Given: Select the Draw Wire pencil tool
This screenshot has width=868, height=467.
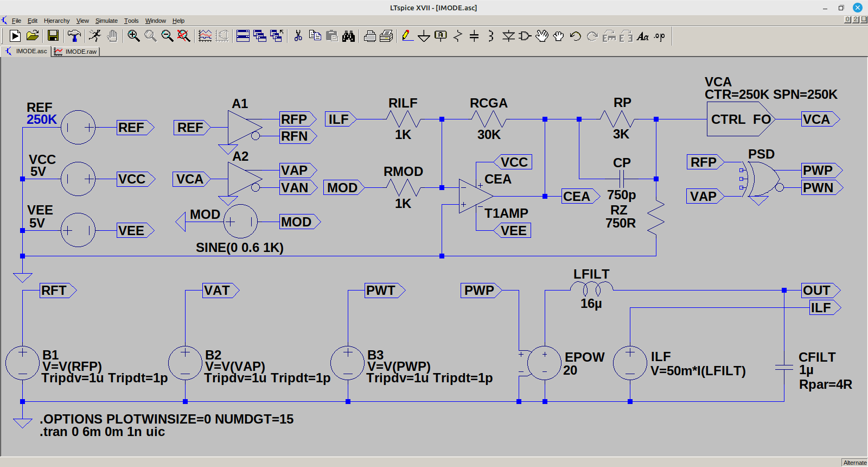Looking at the screenshot, I should pyautogui.click(x=407, y=36).
